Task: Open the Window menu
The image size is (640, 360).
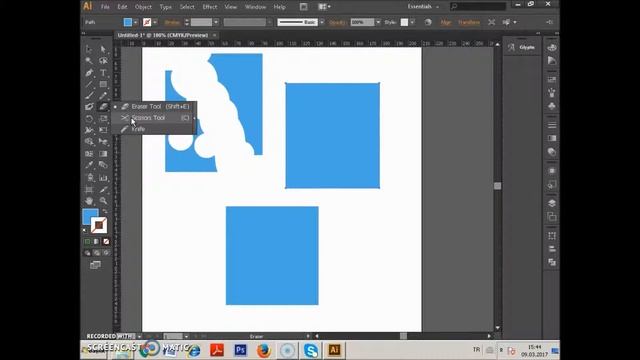Action: pos(255,7)
